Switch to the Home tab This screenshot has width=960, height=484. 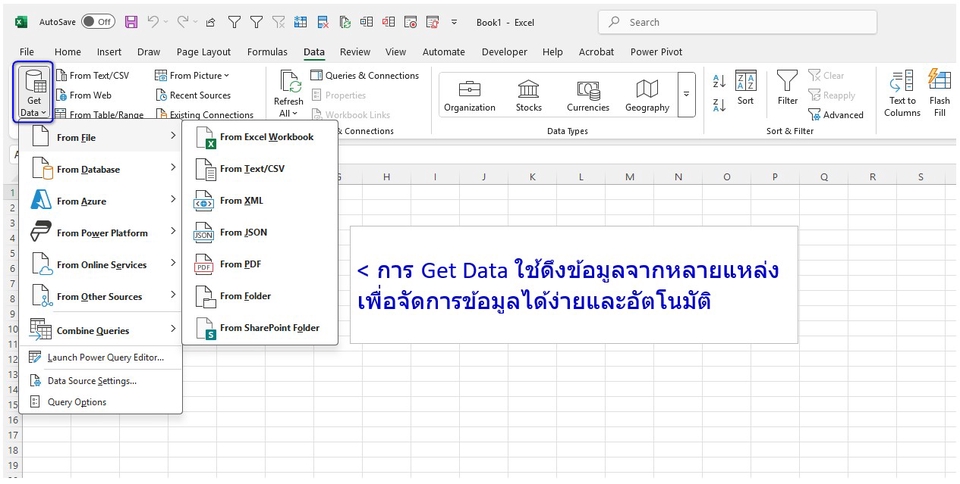pyautogui.click(x=67, y=52)
